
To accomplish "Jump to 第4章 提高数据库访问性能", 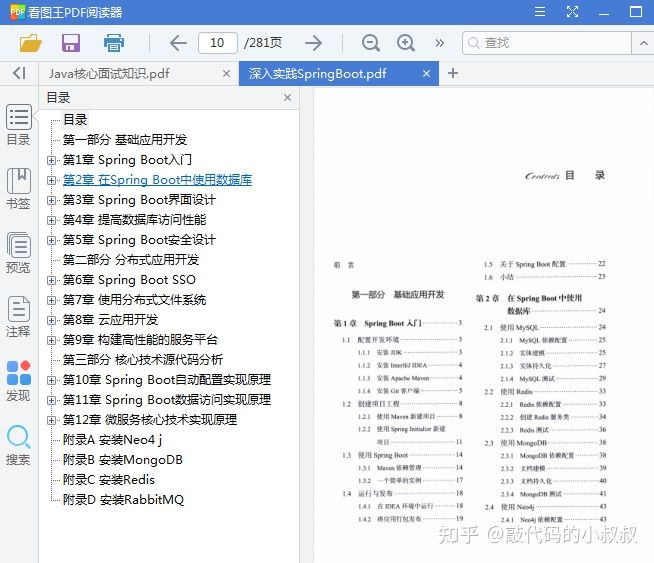I will (134, 220).
